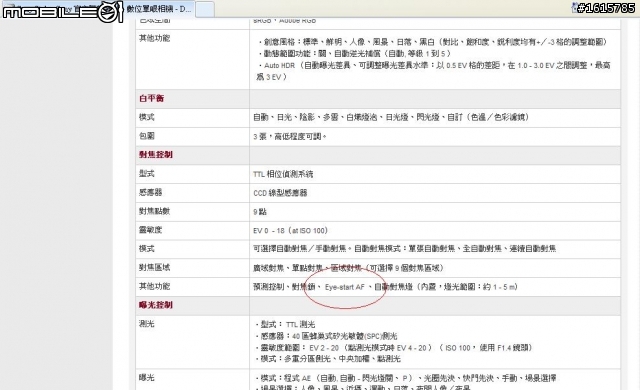This screenshot has width=640, height=390.
Task: Click the 感應器 row label
Action: click(x=150, y=192)
